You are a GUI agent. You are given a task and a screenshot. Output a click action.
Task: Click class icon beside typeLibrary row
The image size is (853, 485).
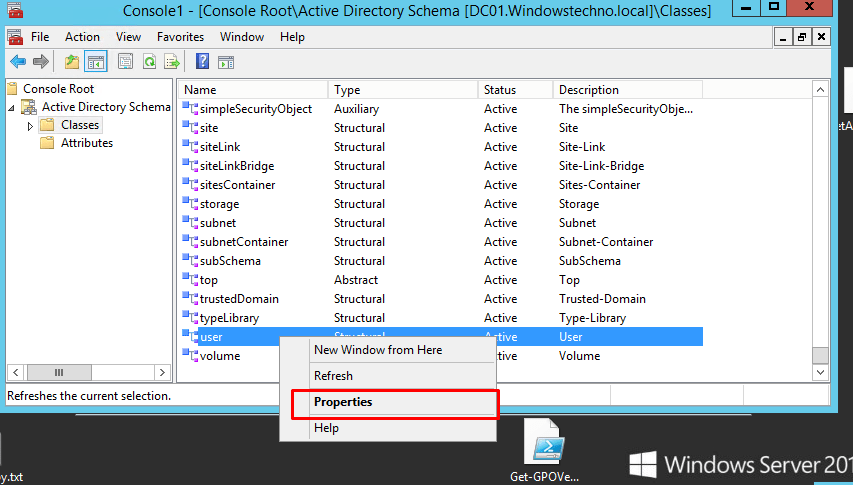pos(190,318)
